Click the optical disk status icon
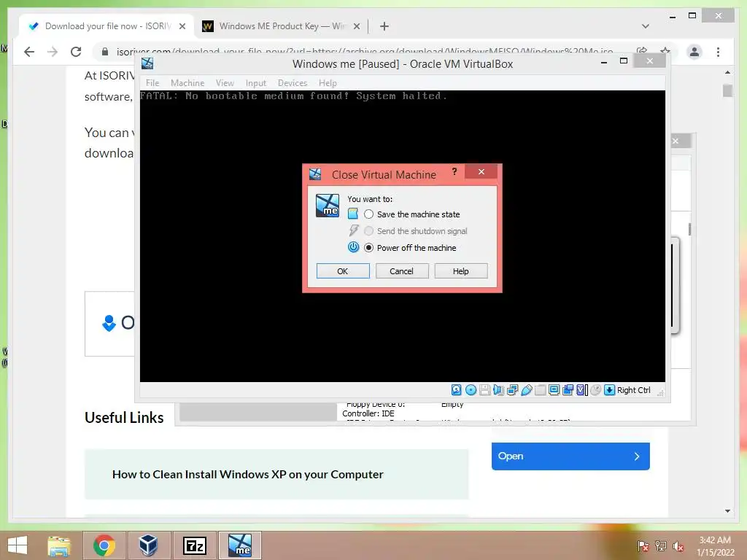 click(x=471, y=390)
